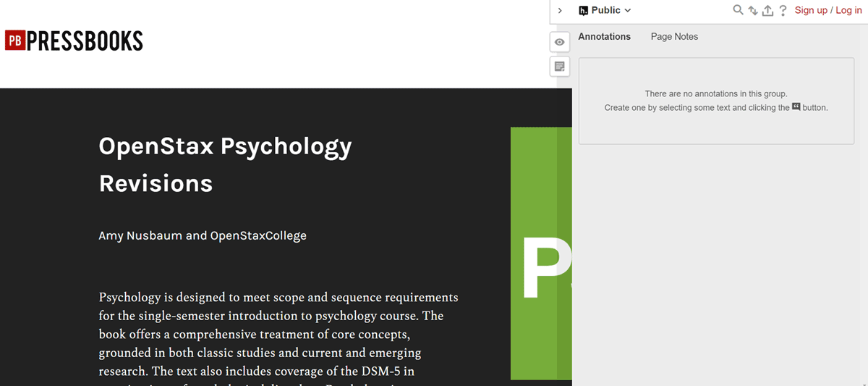
Task: Toggle highlights visibility with eye icon
Action: point(559,42)
